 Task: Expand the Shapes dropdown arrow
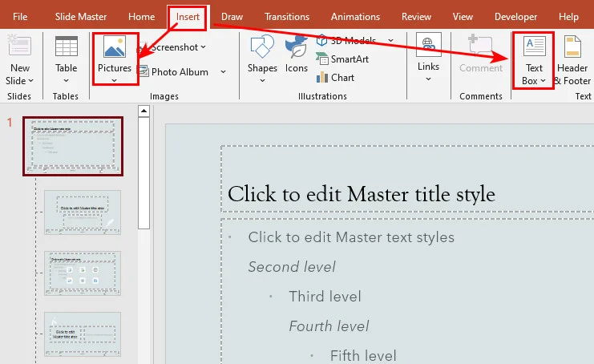click(262, 80)
